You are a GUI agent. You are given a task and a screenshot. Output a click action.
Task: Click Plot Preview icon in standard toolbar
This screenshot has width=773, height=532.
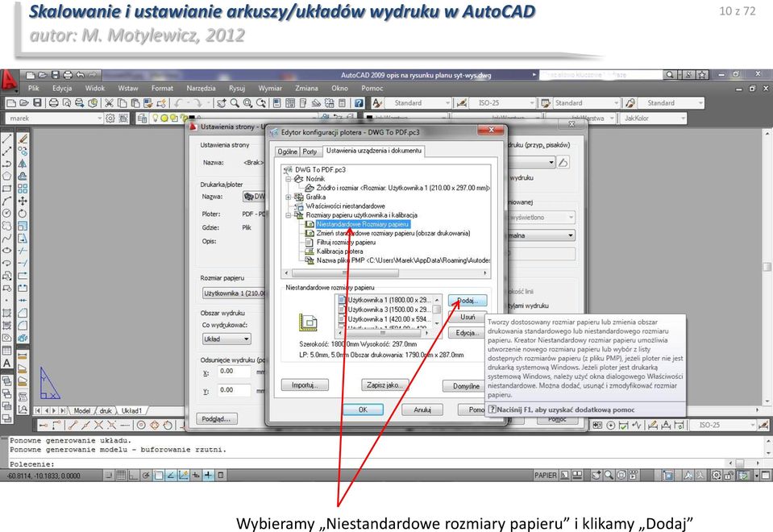67,103
